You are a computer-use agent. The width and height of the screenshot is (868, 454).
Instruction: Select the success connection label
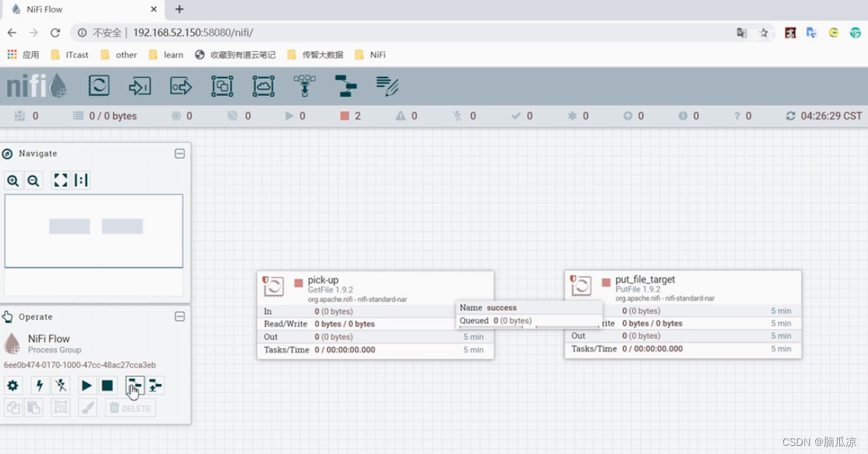coord(529,314)
